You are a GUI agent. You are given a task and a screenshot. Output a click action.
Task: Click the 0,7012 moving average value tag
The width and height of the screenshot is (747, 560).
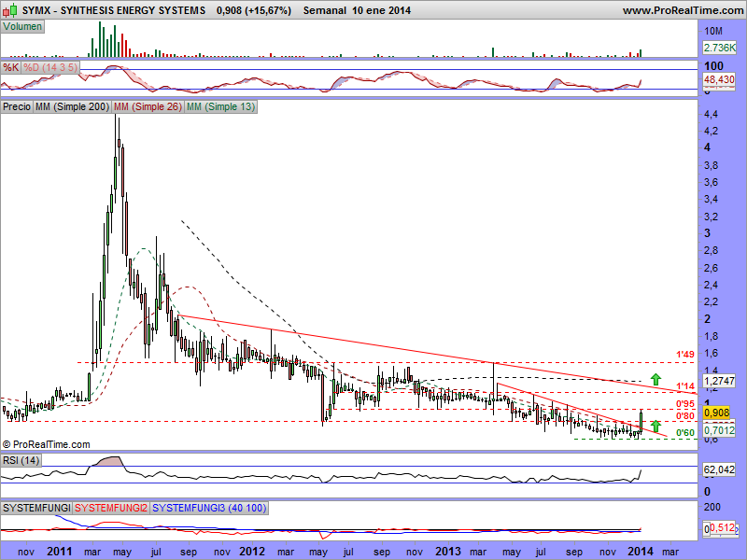(x=719, y=430)
